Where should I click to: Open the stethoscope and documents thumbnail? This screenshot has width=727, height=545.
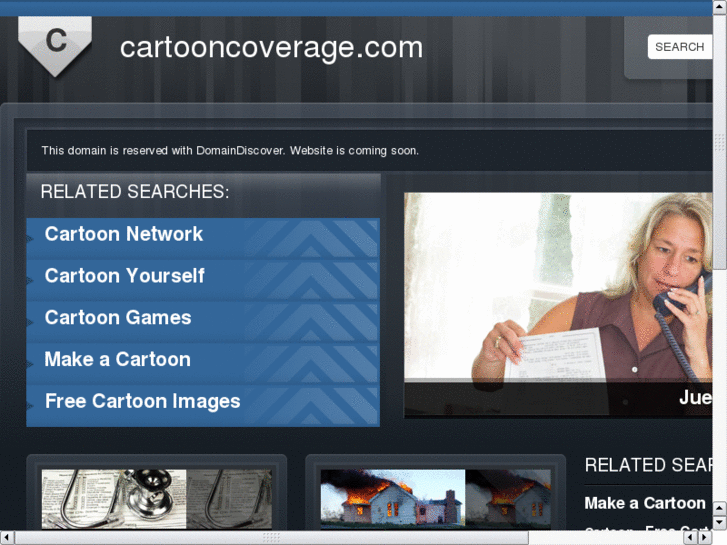[157, 499]
